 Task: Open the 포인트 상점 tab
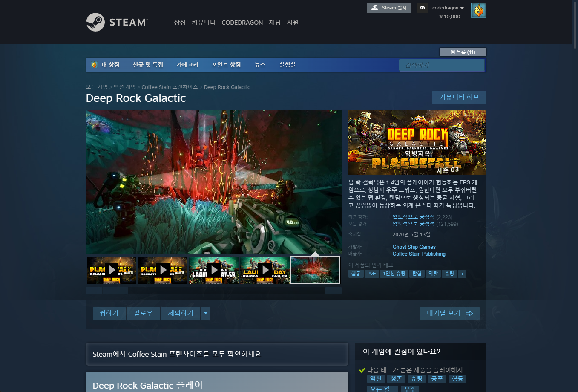226,65
